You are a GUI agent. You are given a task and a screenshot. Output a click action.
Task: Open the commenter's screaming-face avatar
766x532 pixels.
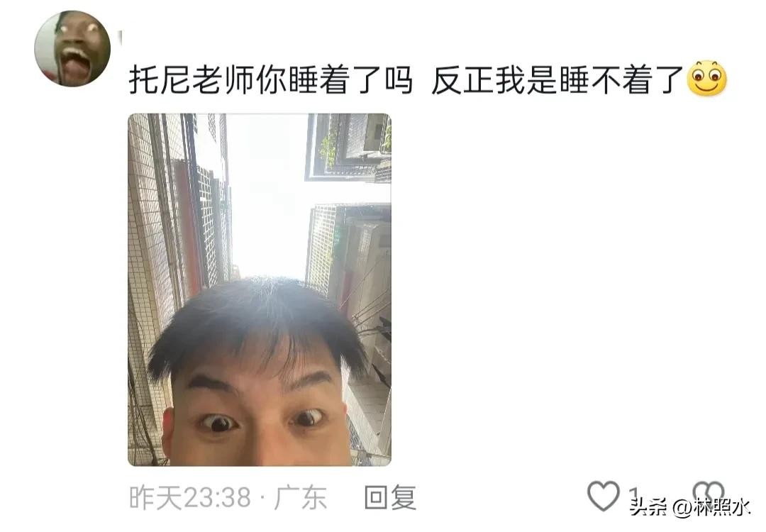[72, 48]
